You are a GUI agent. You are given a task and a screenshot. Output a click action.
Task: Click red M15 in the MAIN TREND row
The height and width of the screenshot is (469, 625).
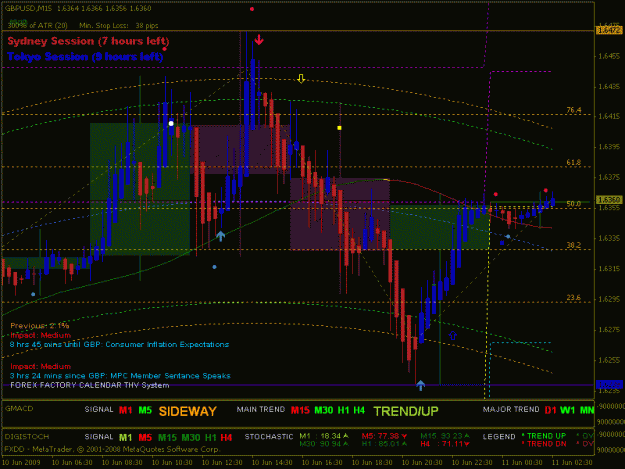click(300, 410)
